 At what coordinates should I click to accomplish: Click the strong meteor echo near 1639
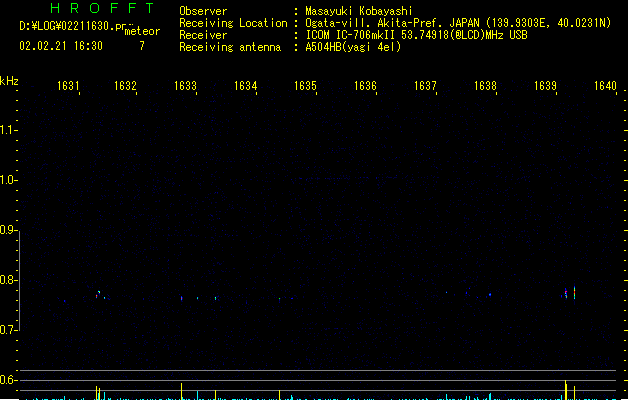tap(574, 292)
